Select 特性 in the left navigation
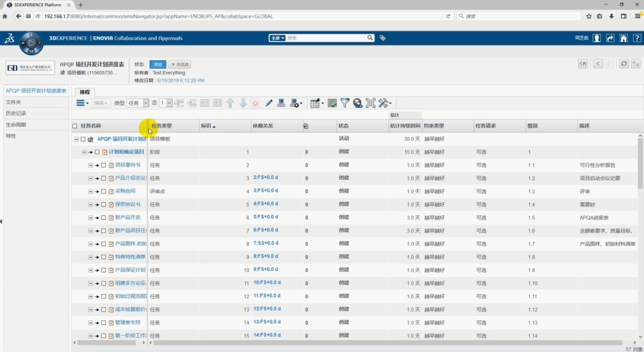This screenshot has height=352, width=644. tap(11, 136)
